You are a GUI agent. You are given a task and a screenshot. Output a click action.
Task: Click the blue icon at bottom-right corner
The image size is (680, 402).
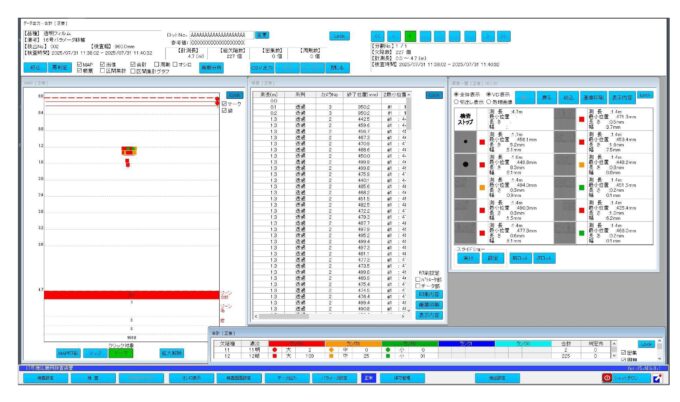point(657,379)
